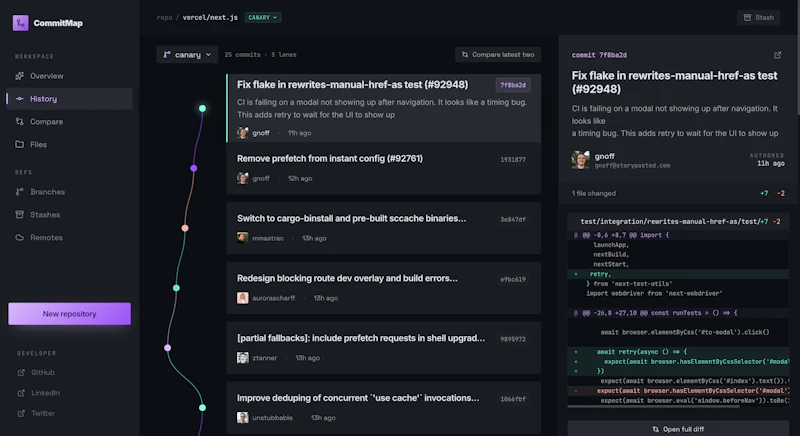Click Open full diff button

coord(678,429)
